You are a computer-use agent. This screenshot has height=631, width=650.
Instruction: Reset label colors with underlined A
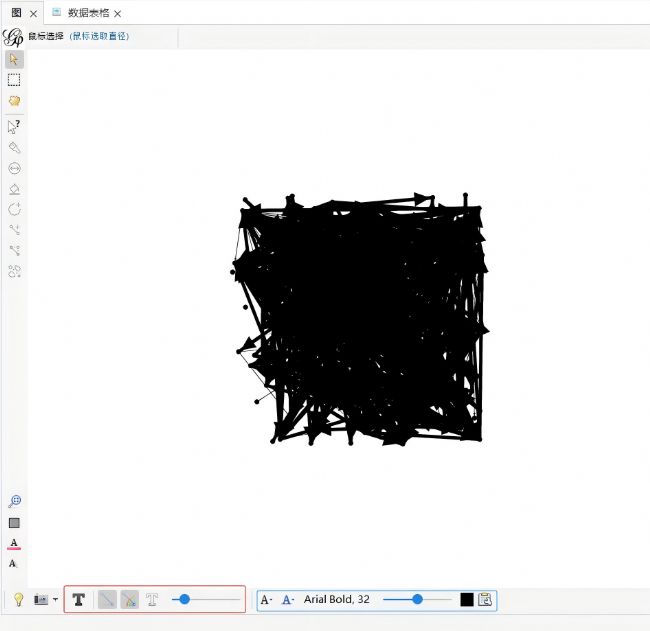pos(14,543)
